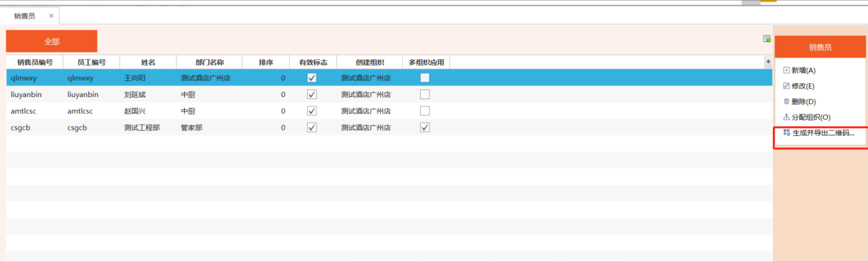Enable 多组织应用 checkbox for amtlcsc
868x262 pixels.
point(425,111)
